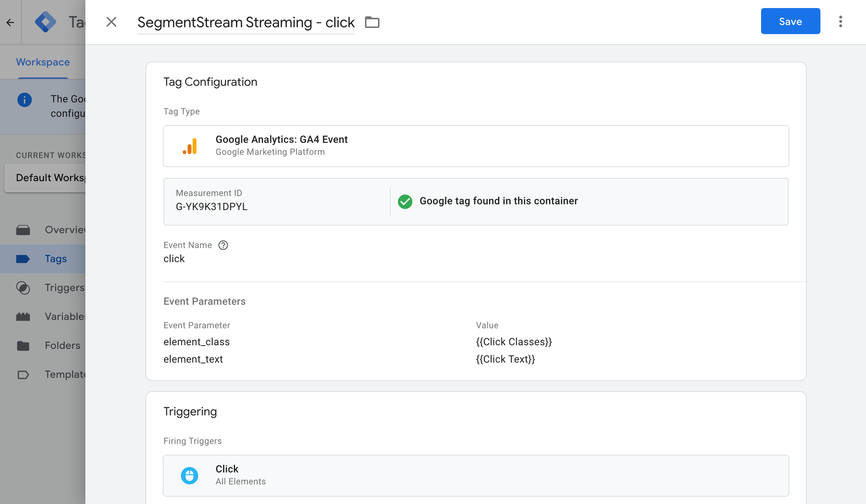Click the folder icon beside the tag name
Screen dimensions: 866x504
pyautogui.click(x=372, y=22)
